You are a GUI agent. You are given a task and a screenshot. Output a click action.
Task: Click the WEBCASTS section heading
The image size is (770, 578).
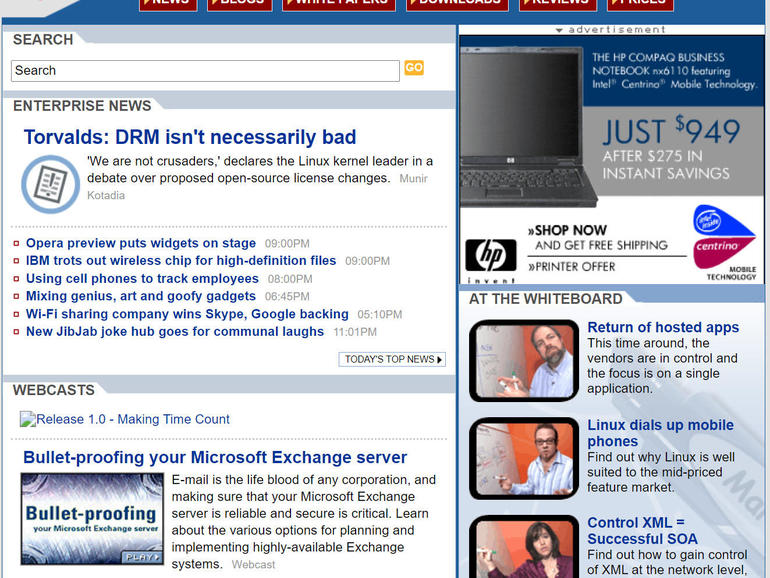point(54,390)
